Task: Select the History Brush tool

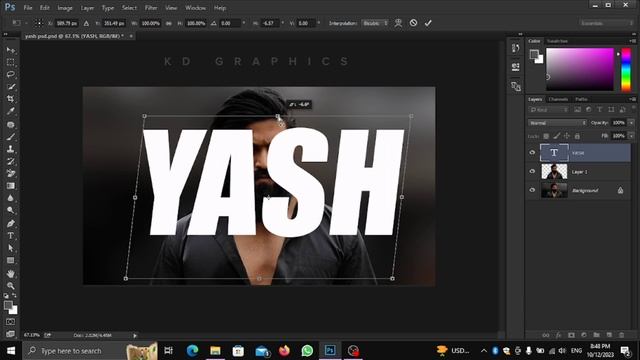Action: point(11,161)
